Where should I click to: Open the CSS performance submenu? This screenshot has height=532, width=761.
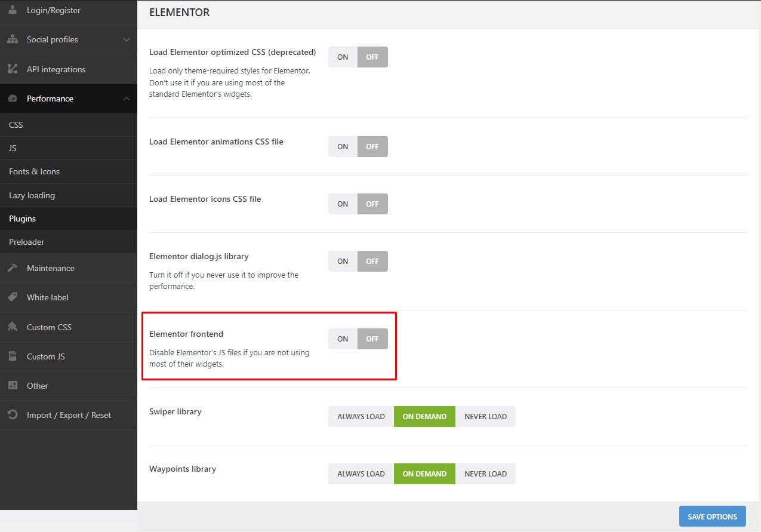pyautogui.click(x=69, y=125)
